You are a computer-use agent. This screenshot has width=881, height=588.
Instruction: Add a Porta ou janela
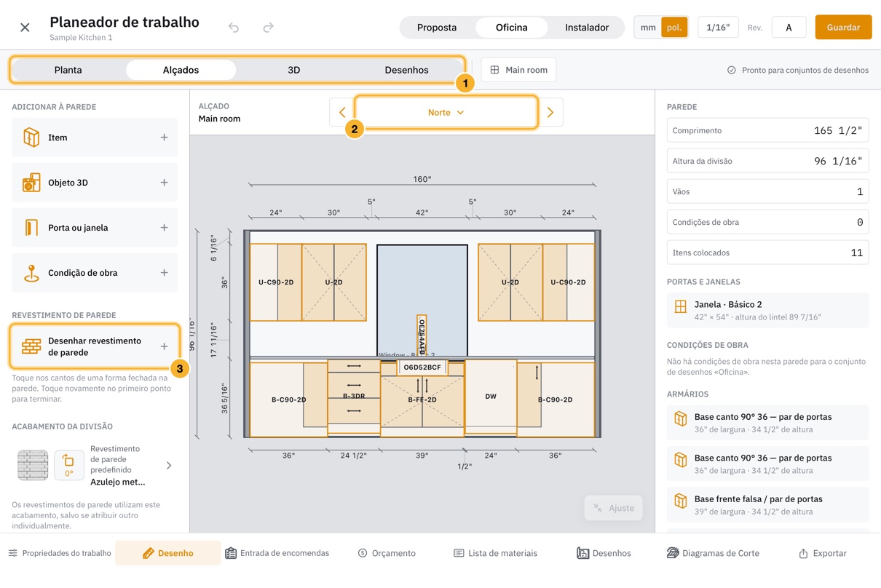pos(95,228)
